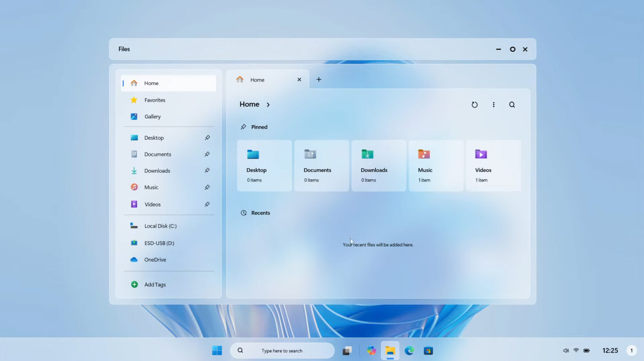Screen dimensions: 644x361
Task: Open the three-dot more options menu
Action: pos(493,105)
